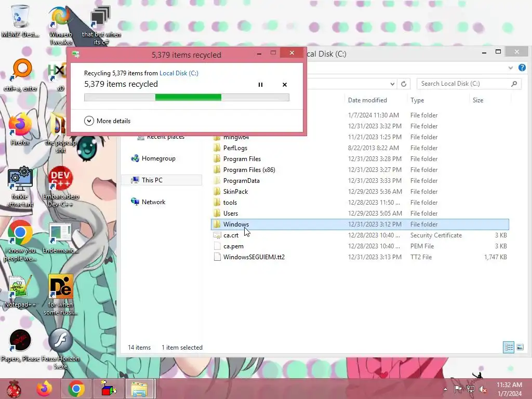Click the muted volume tray icon
This screenshot has width=532, height=399.
coord(483,389)
